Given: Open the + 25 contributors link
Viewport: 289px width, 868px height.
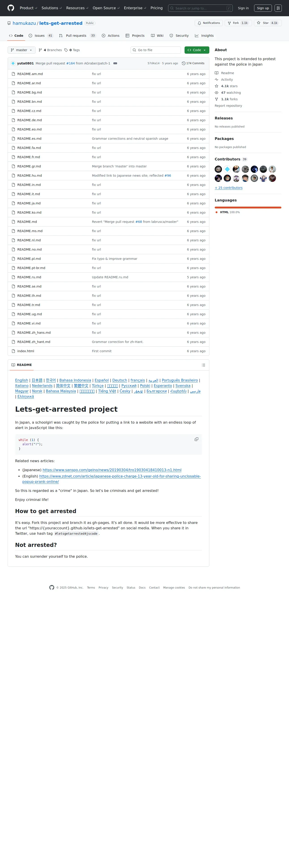Looking at the screenshot, I should pyautogui.click(x=228, y=188).
